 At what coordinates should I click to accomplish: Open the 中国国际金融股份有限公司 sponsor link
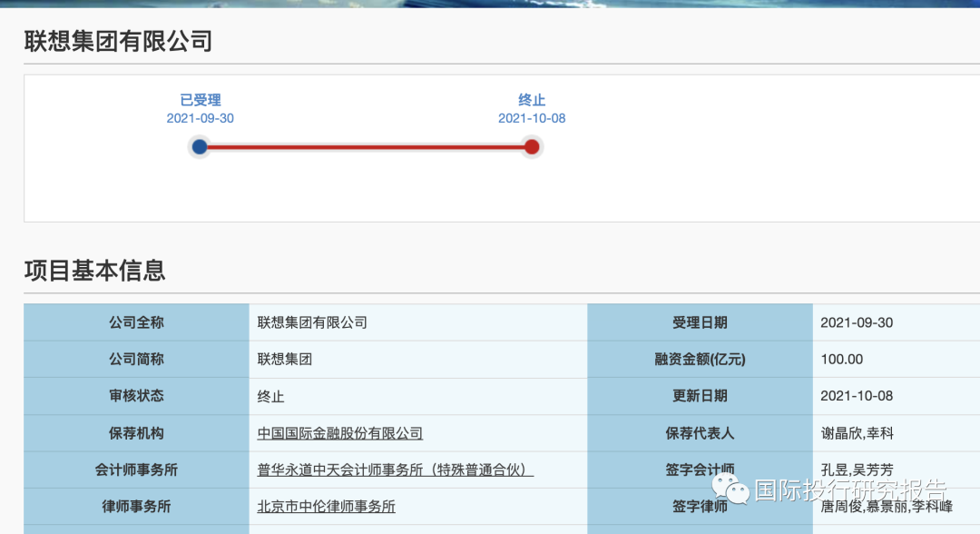(340, 433)
